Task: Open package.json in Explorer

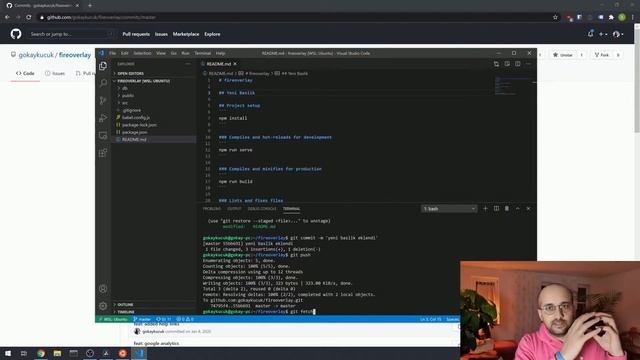Action: tap(153, 132)
